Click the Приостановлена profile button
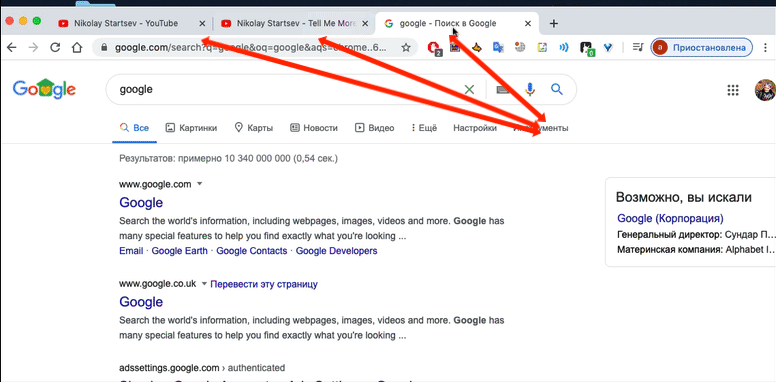Image resolution: width=776 pixels, height=382 pixels. tap(702, 48)
